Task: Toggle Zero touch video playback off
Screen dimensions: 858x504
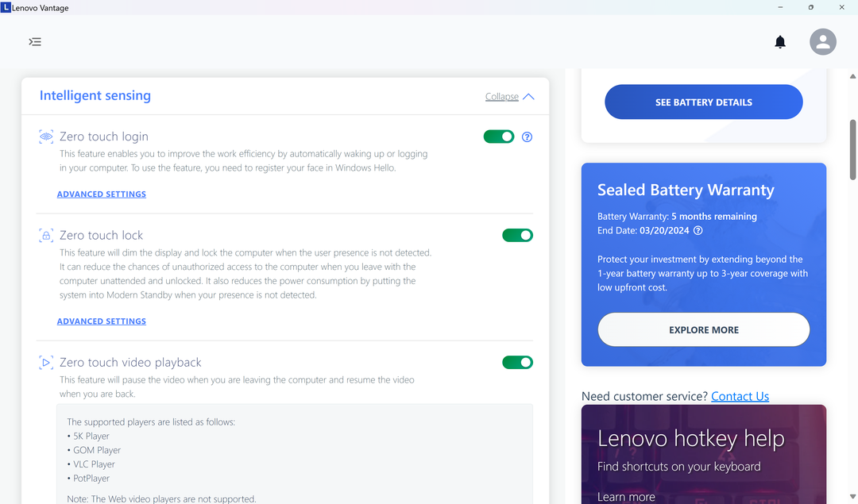Action: (517, 363)
